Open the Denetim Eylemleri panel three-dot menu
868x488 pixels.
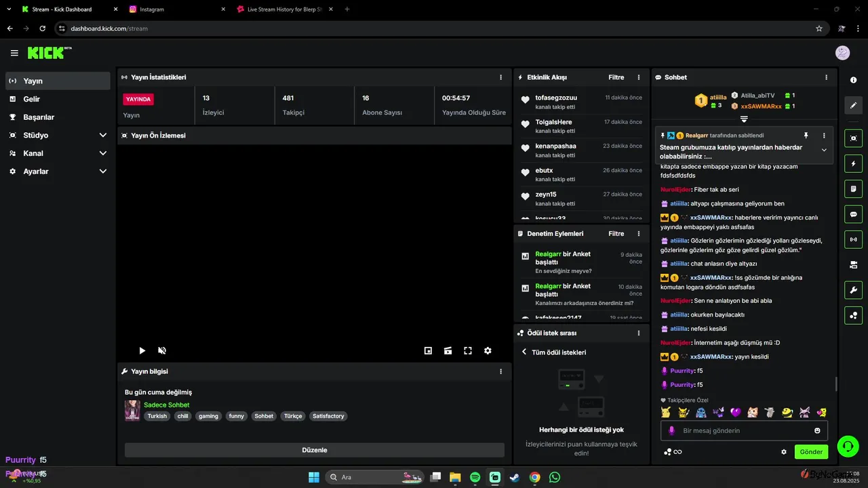coord(639,234)
